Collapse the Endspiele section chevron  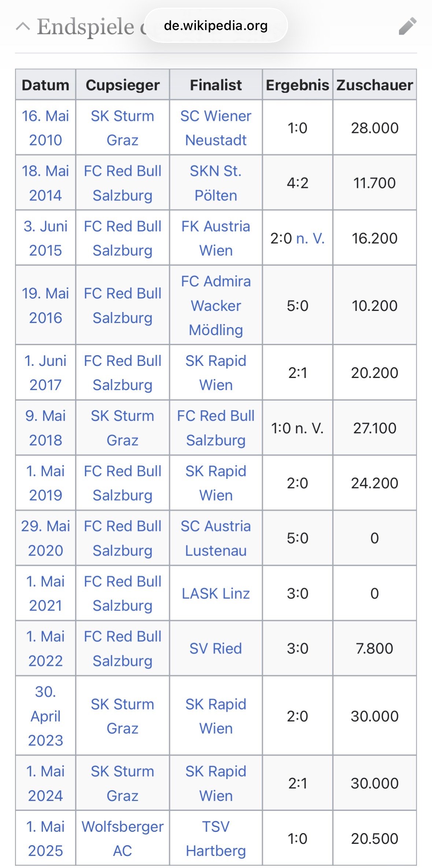(23, 26)
